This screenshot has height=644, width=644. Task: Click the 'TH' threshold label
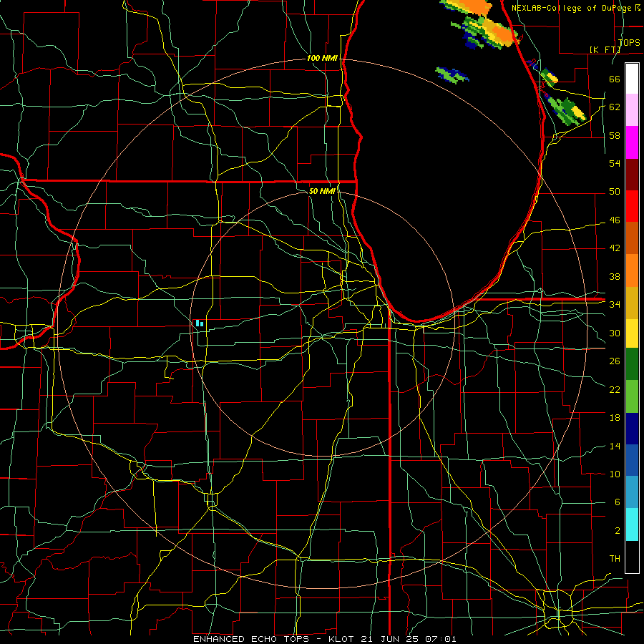[615, 559]
